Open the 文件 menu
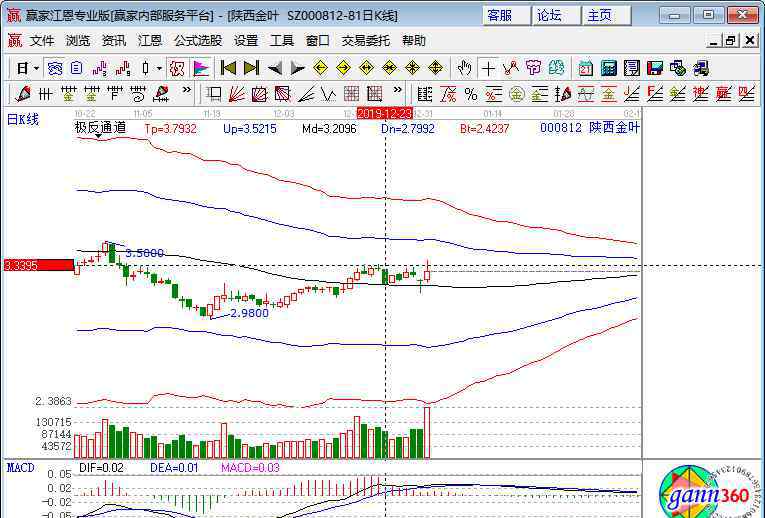This screenshot has width=765, height=518. (42, 41)
